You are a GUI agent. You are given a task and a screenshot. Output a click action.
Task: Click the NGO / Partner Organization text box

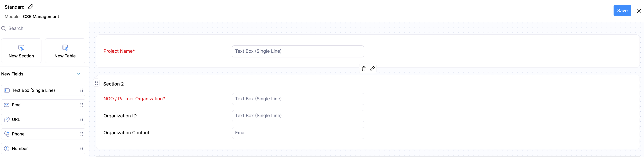coord(297,99)
